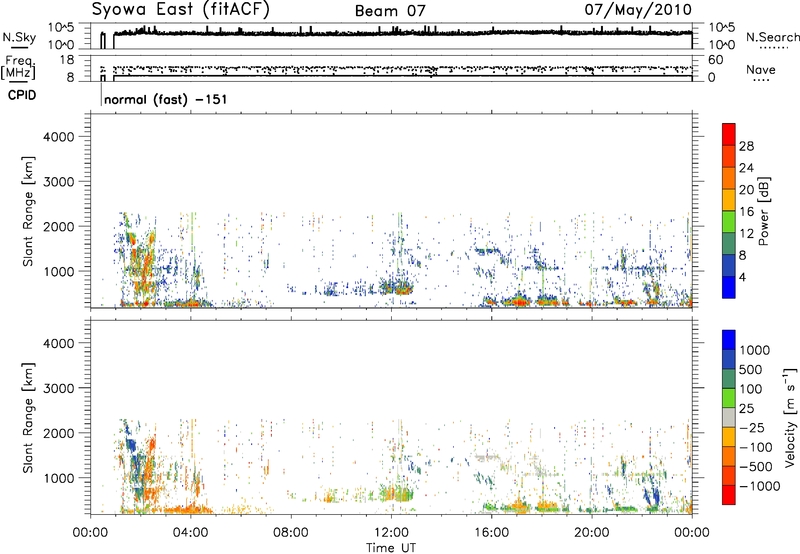800x554 pixels.
Task: Click the 'Beam 07' label
Action: (x=390, y=11)
